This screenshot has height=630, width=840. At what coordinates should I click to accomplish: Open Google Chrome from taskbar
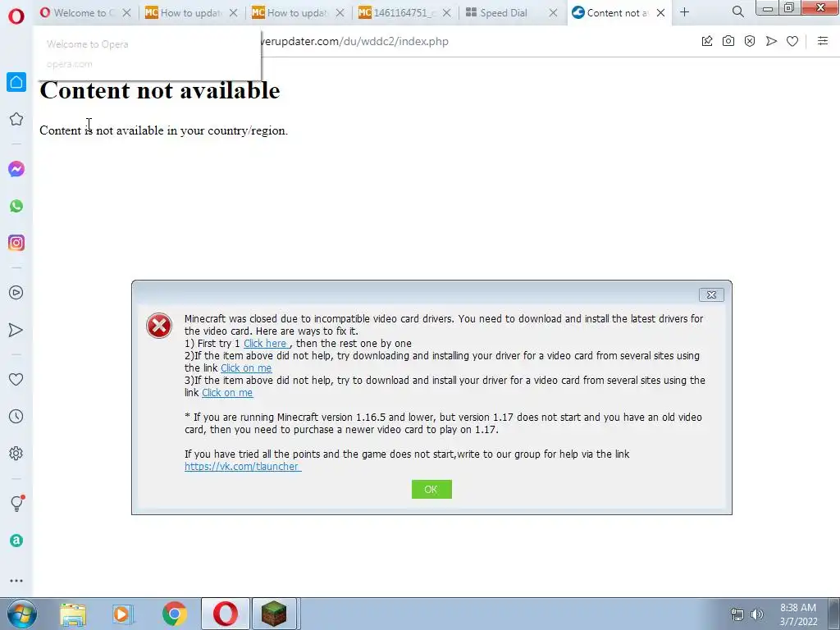tap(174, 614)
